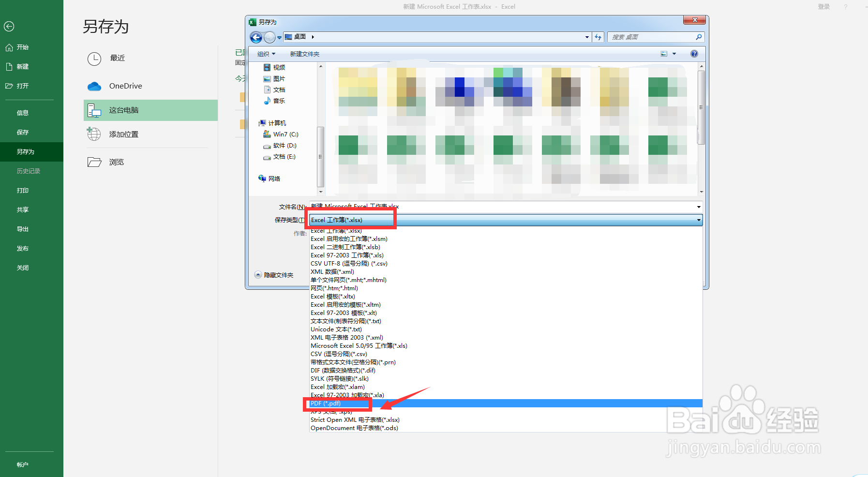868x477 pixels.
Task: Expand the address bar history dropdown
Action: pos(587,37)
